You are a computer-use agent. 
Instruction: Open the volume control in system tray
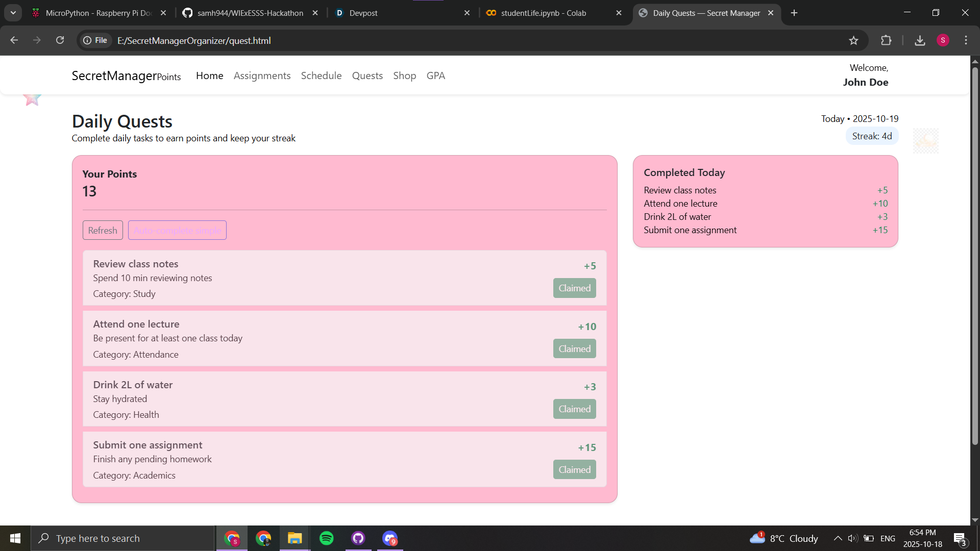(852, 538)
